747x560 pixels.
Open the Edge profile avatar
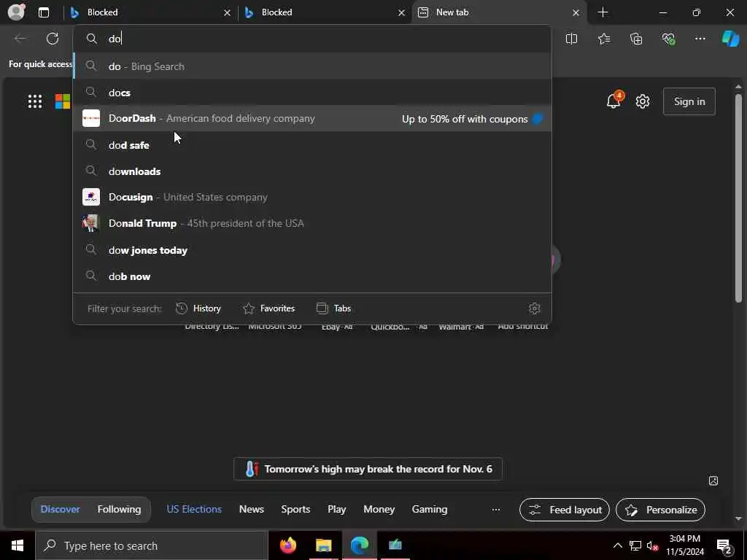pyautogui.click(x=17, y=12)
